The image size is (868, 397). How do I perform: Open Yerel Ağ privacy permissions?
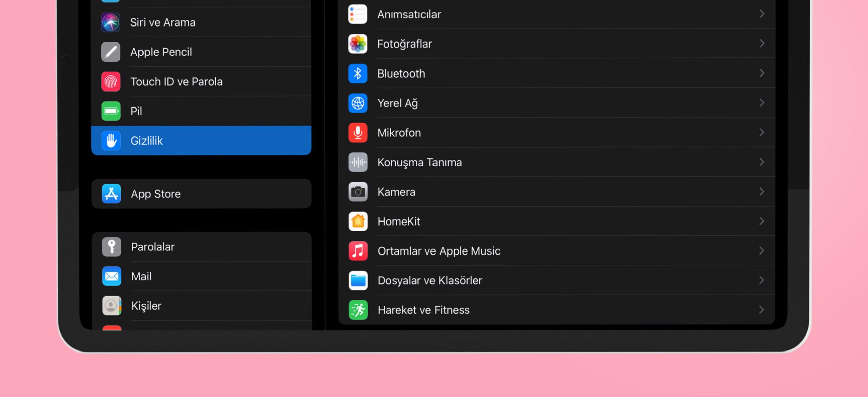(x=557, y=103)
